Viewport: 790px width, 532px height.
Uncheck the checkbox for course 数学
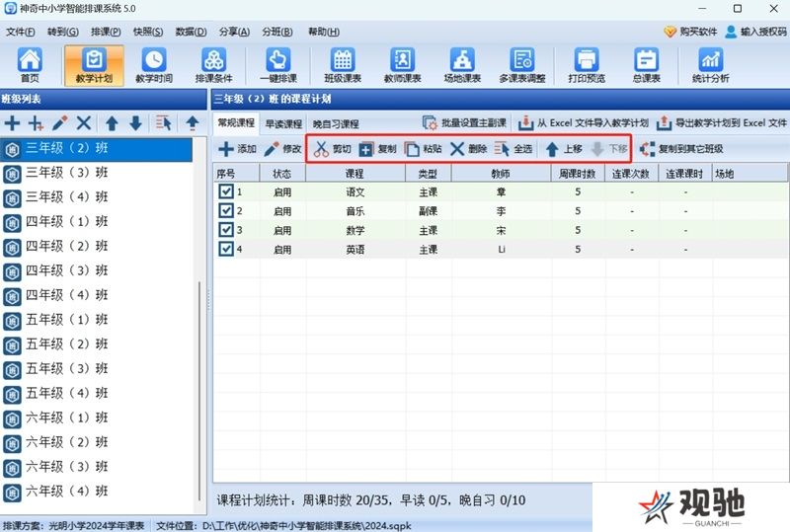pyautogui.click(x=226, y=230)
